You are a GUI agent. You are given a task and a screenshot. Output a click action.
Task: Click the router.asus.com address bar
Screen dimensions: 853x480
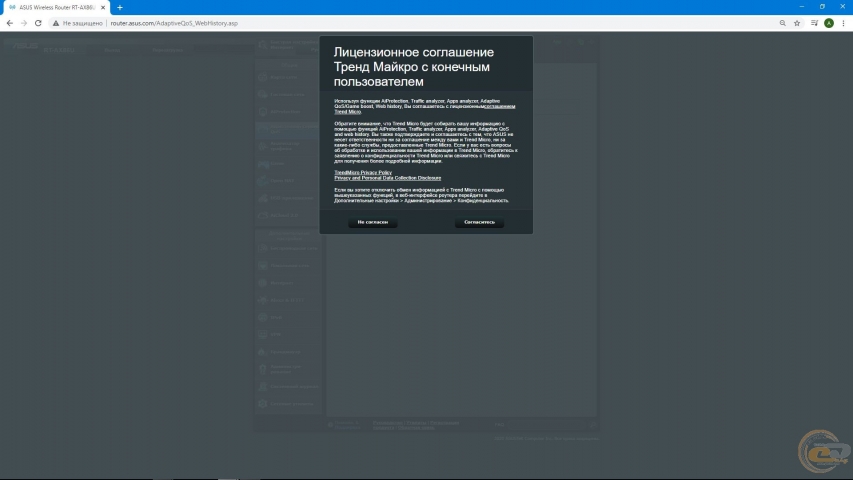coord(174,23)
